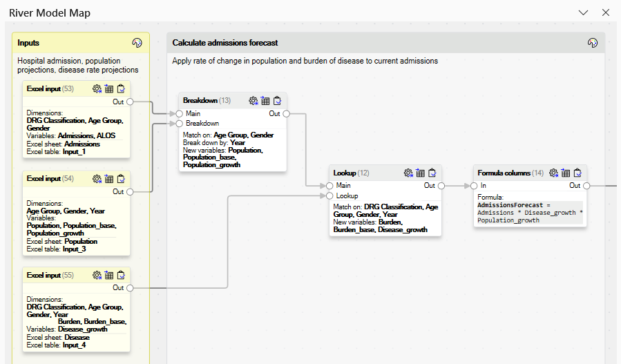Click Out port of Excel input (53)
Image resolution: width=621 pixels, height=364 pixels.
(x=130, y=102)
